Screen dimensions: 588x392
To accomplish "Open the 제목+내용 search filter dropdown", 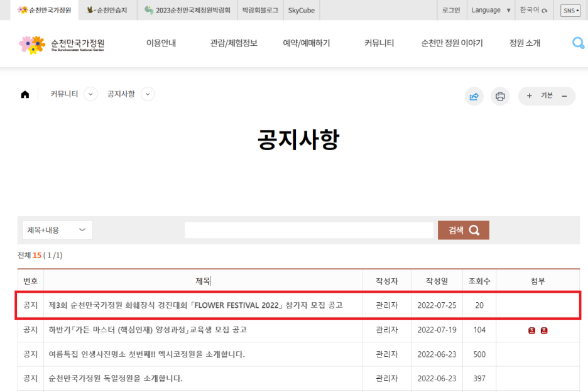I will coord(57,230).
